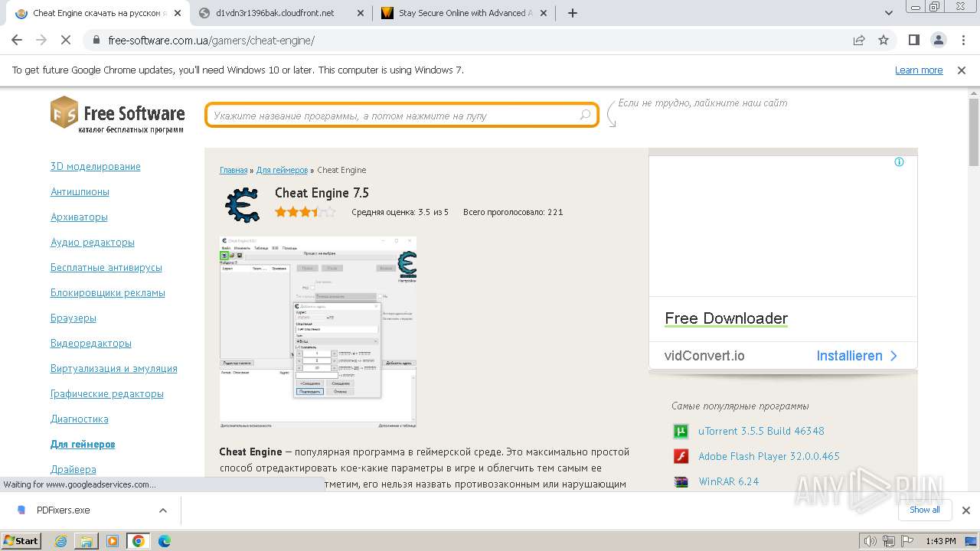The width and height of the screenshot is (980, 551).
Task: Open the Браузеры category
Action: click(x=73, y=318)
